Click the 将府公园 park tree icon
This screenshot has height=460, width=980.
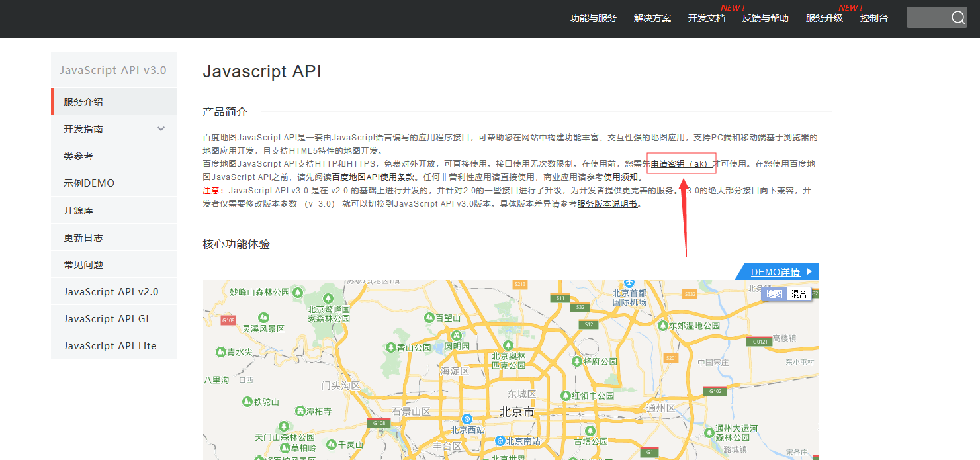pyautogui.click(x=577, y=361)
